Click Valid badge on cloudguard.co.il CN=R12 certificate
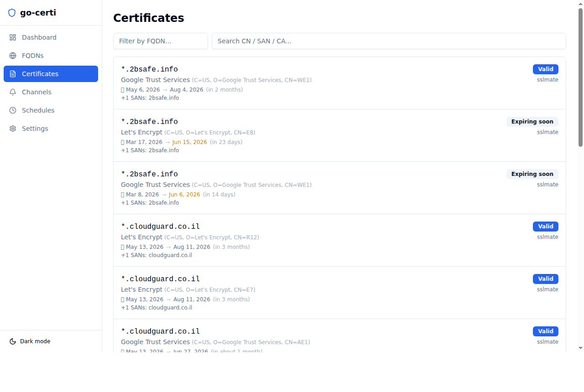Viewport: 584px width, 392px height. pos(546,227)
